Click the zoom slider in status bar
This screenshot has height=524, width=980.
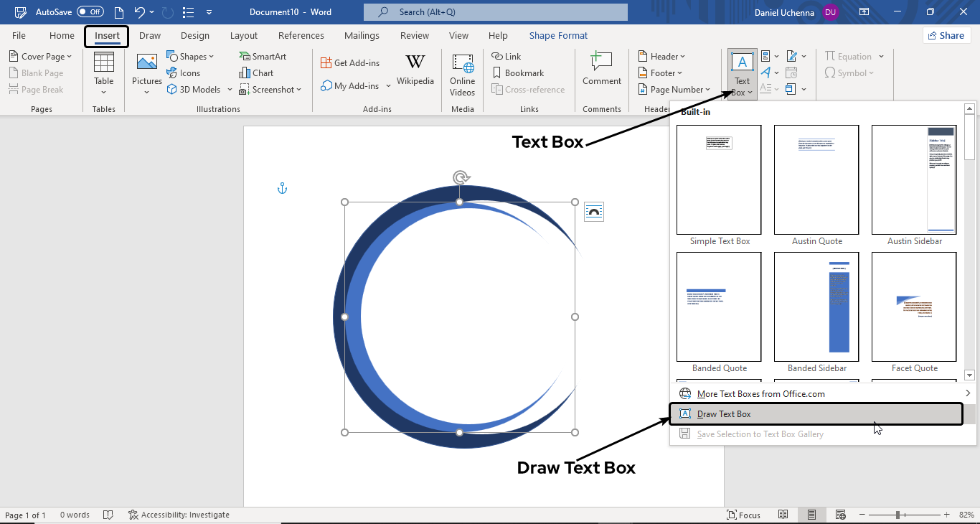(x=898, y=515)
